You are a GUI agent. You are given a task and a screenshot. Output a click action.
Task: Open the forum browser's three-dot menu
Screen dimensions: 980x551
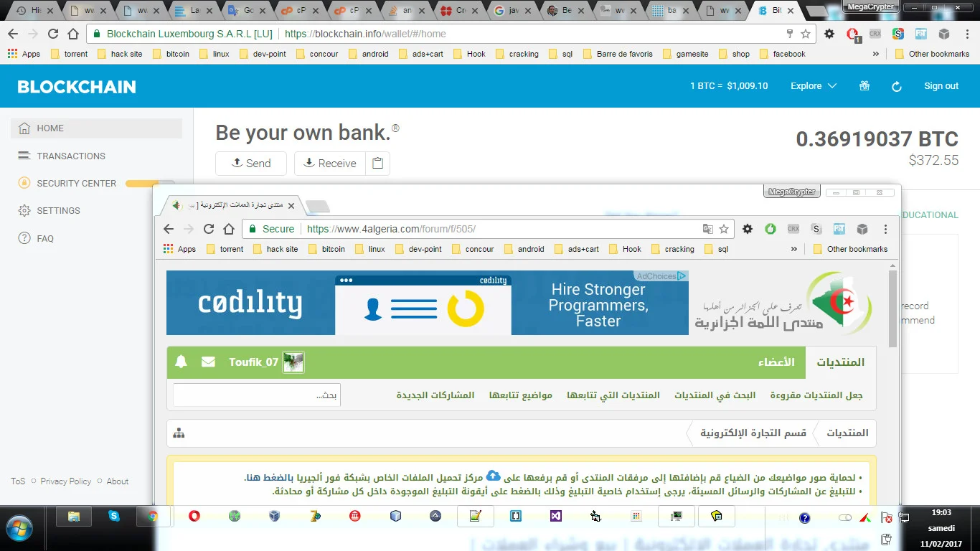click(885, 229)
